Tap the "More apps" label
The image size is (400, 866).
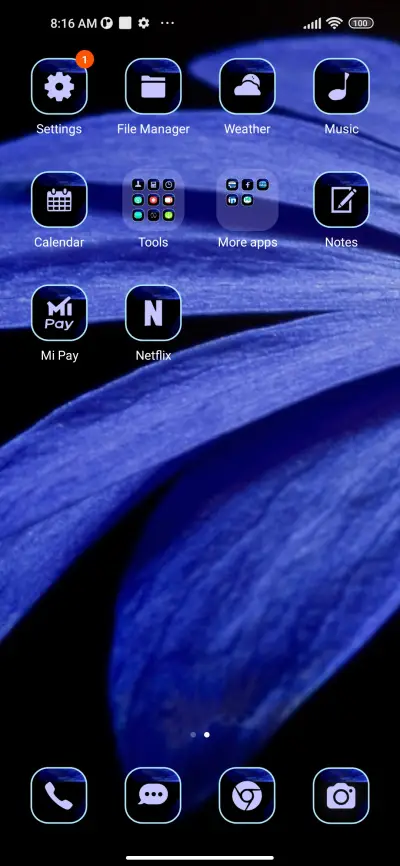(x=247, y=242)
